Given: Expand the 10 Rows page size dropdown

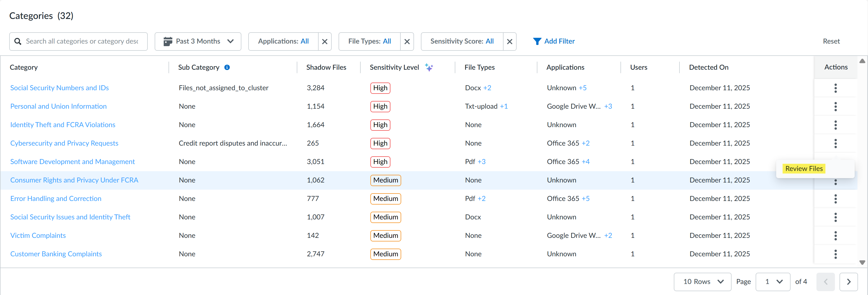Looking at the screenshot, I should (702, 281).
